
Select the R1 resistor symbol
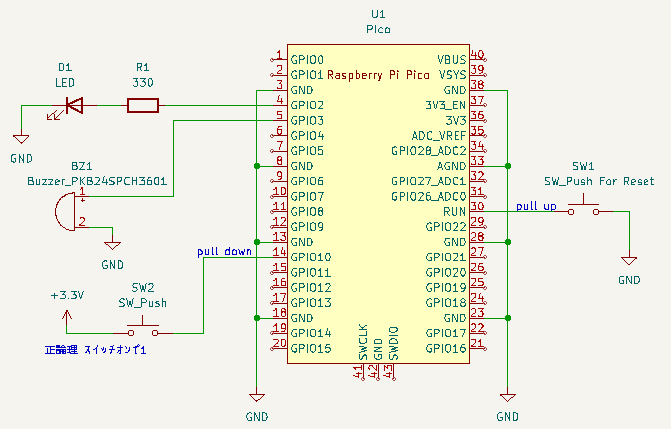(x=143, y=105)
